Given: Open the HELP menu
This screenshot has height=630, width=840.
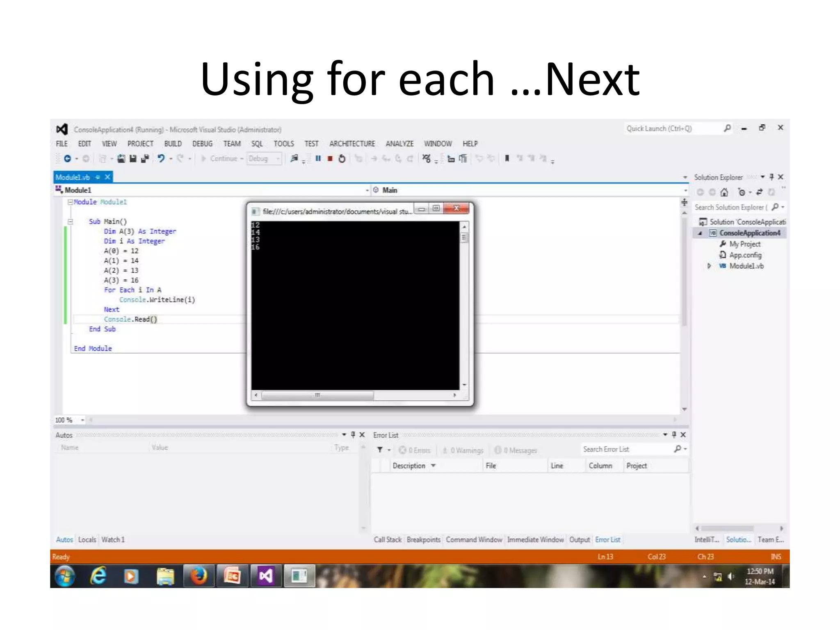Looking at the screenshot, I should (470, 144).
